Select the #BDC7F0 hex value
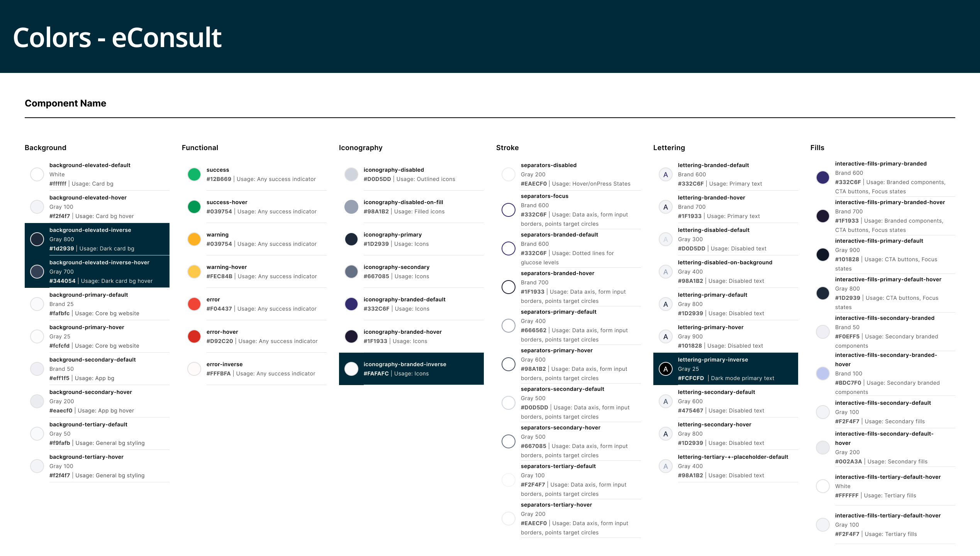 (x=848, y=383)
